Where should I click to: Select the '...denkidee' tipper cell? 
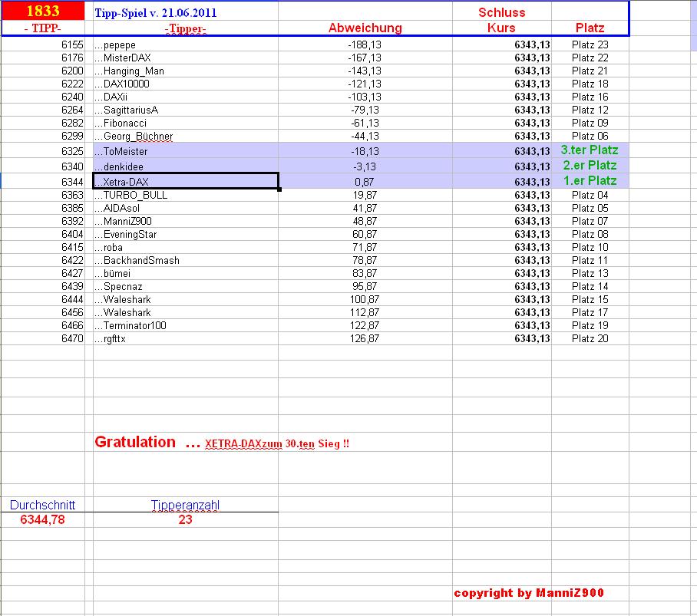coord(185,166)
